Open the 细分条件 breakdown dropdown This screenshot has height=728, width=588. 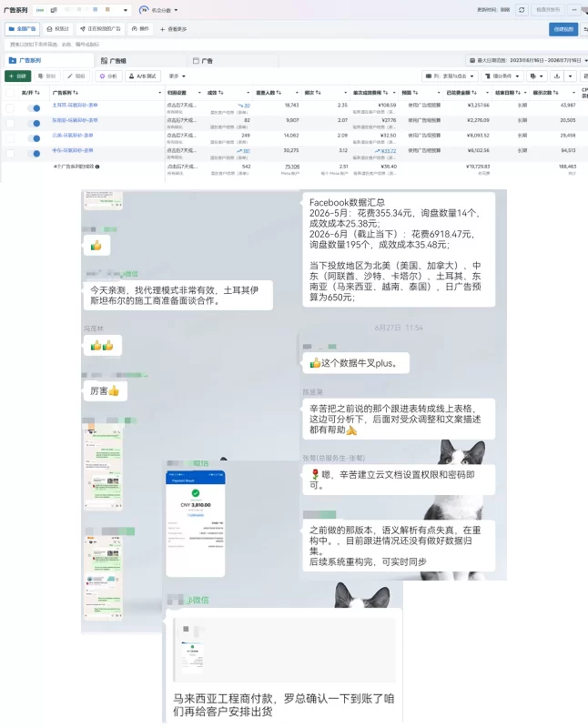(502, 76)
